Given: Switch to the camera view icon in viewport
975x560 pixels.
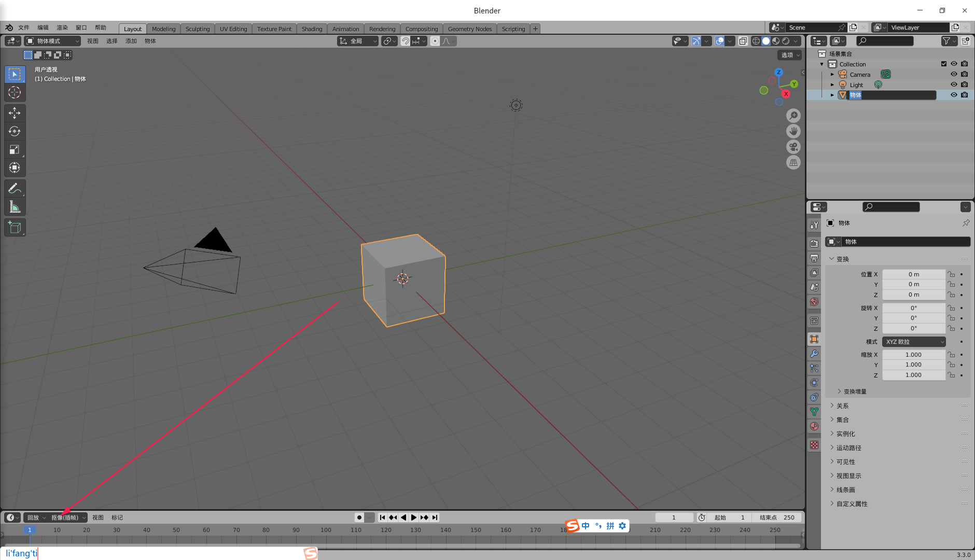Looking at the screenshot, I should (x=793, y=147).
